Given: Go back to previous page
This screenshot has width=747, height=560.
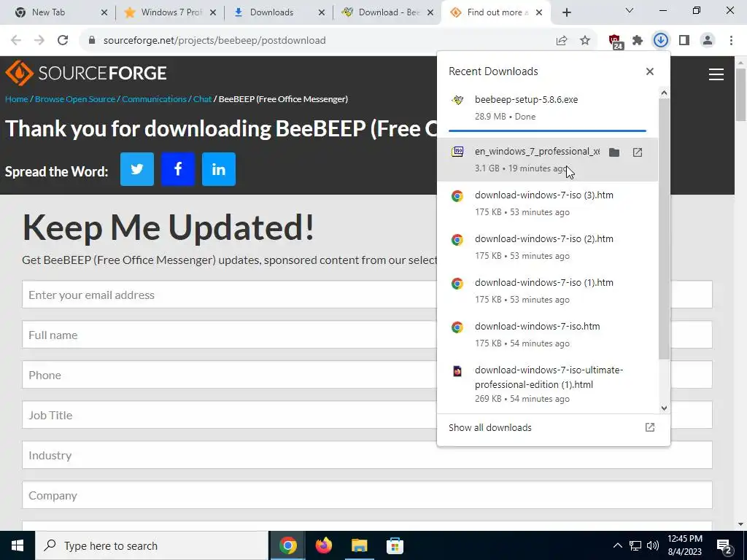Looking at the screenshot, I should click(x=16, y=41).
